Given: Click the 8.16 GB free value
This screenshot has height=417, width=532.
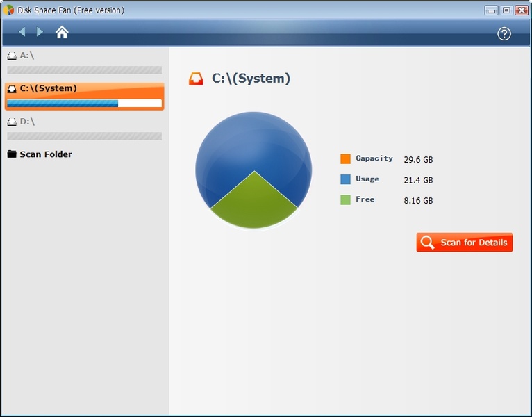Looking at the screenshot, I should coord(418,201).
